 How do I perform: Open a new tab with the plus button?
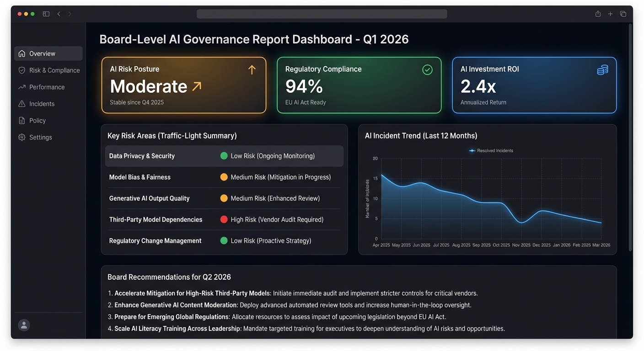click(610, 14)
